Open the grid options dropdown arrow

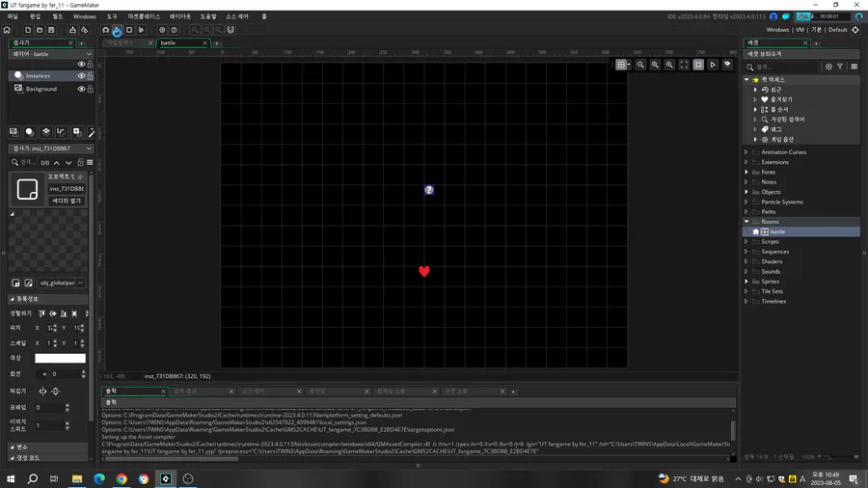(629, 65)
